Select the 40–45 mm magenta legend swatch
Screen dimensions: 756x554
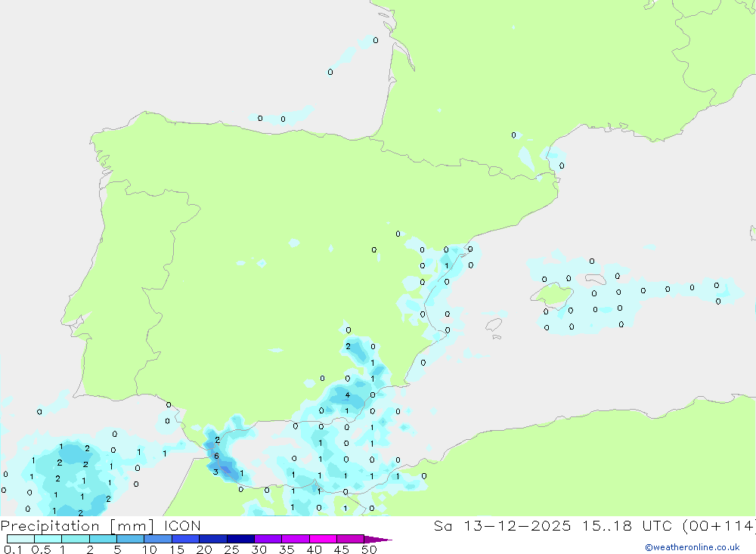[323, 539]
